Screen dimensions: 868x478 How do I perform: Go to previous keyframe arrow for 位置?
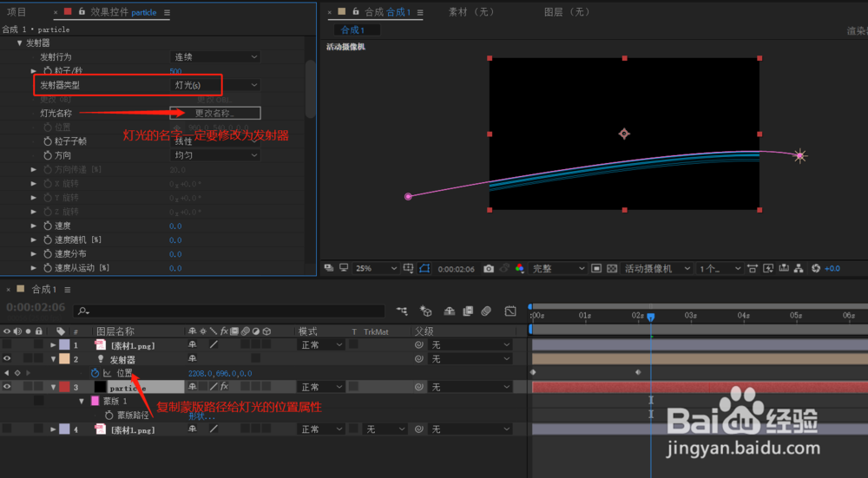coord(7,373)
